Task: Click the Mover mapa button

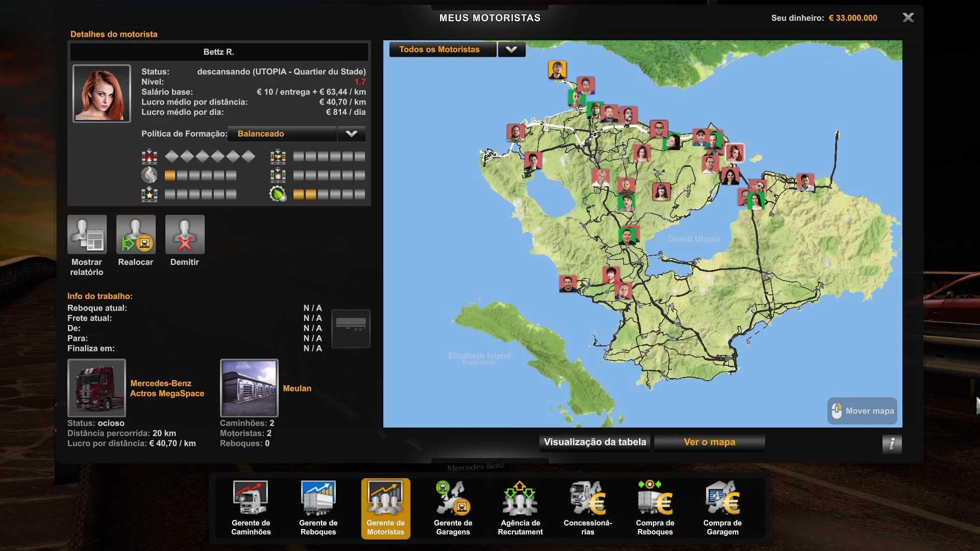Action: pos(862,411)
